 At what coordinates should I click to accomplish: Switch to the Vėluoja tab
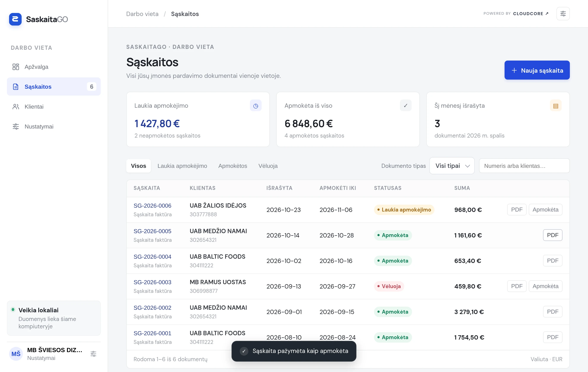[268, 166]
